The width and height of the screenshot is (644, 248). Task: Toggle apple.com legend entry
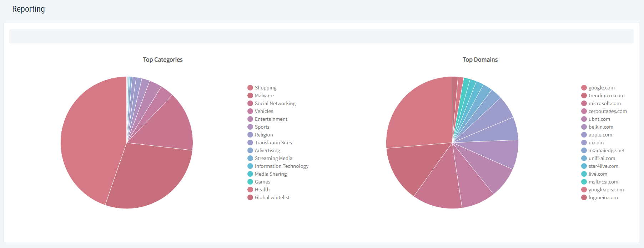(597, 135)
